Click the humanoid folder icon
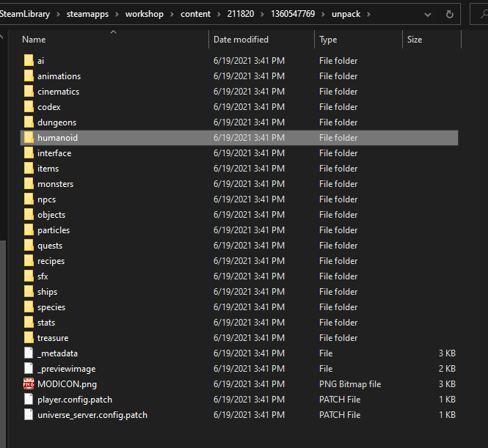Viewport: 488px width, 448px height. pos(29,138)
